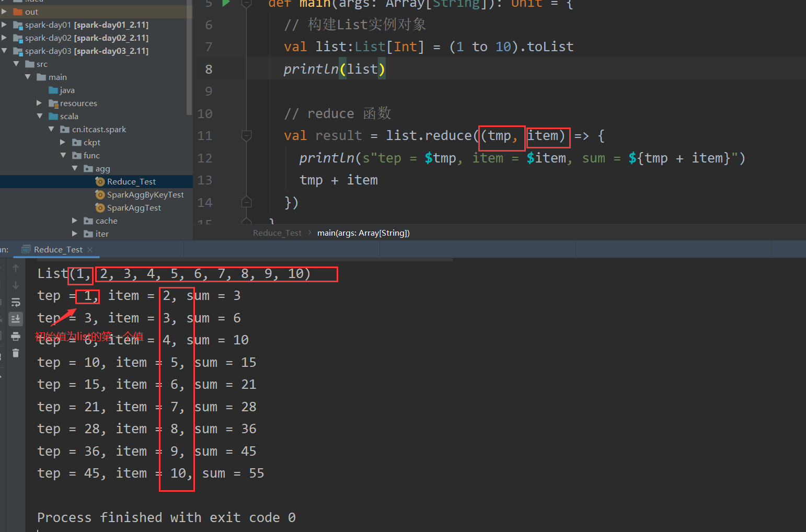The image size is (806, 532).
Task: Click the Down the Stack Trace arrow
Action: 16,285
